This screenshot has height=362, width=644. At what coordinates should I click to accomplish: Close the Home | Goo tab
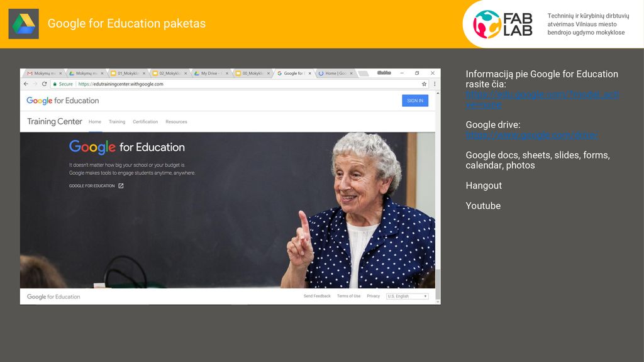(x=351, y=74)
